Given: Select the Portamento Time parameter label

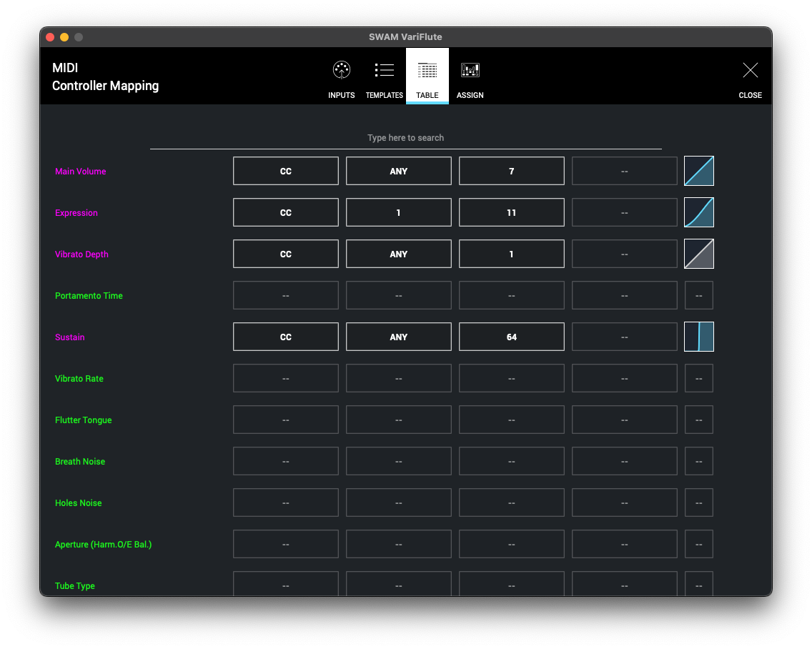Looking at the screenshot, I should click(89, 296).
